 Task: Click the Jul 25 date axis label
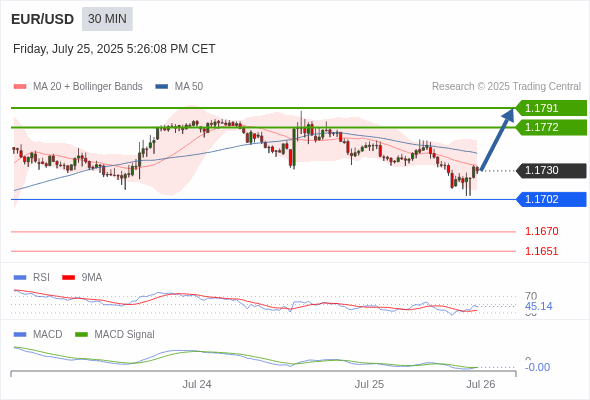tap(369, 384)
